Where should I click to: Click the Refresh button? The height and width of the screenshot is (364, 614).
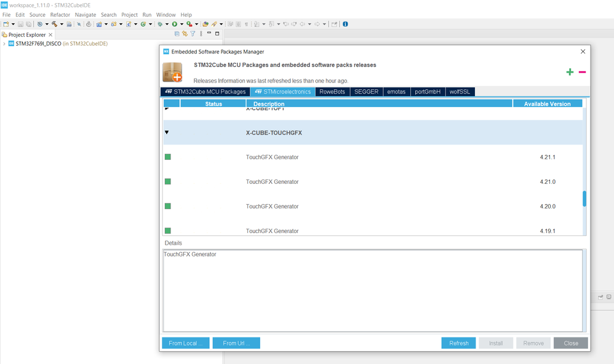[458, 343]
